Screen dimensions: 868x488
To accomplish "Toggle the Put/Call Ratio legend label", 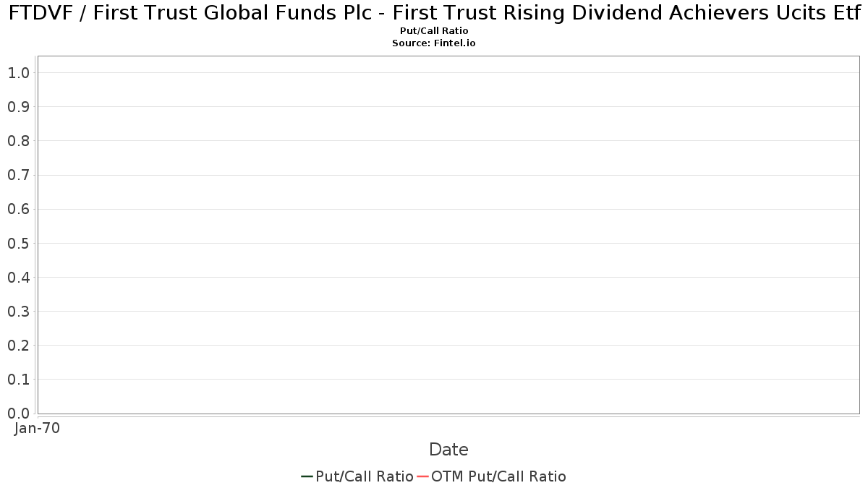I will click(x=365, y=476).
